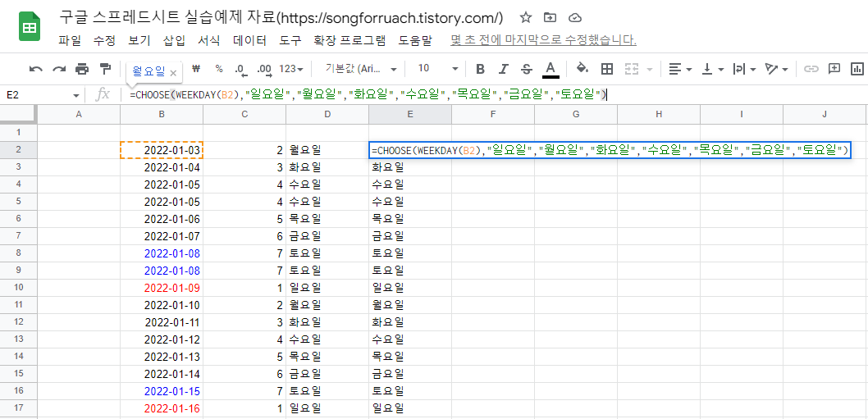Increase decimal places
This screenshot has width=868, height=419.
pos(264,69)
